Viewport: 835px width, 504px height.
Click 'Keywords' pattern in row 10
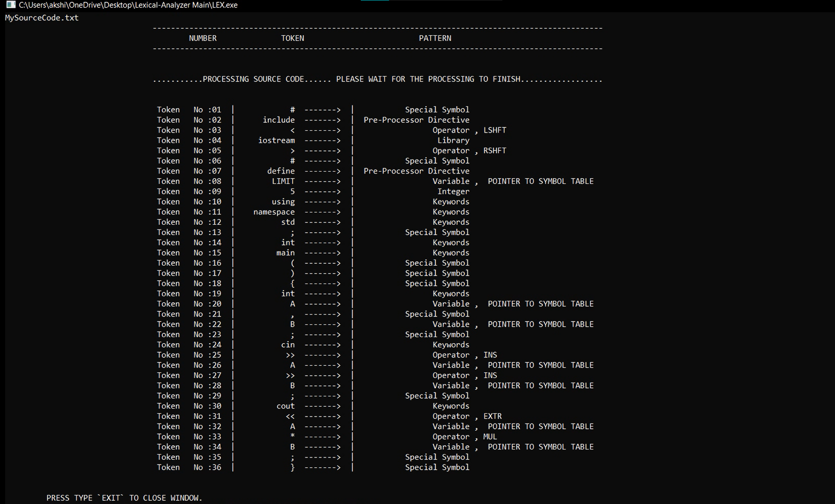coord(451,202)
